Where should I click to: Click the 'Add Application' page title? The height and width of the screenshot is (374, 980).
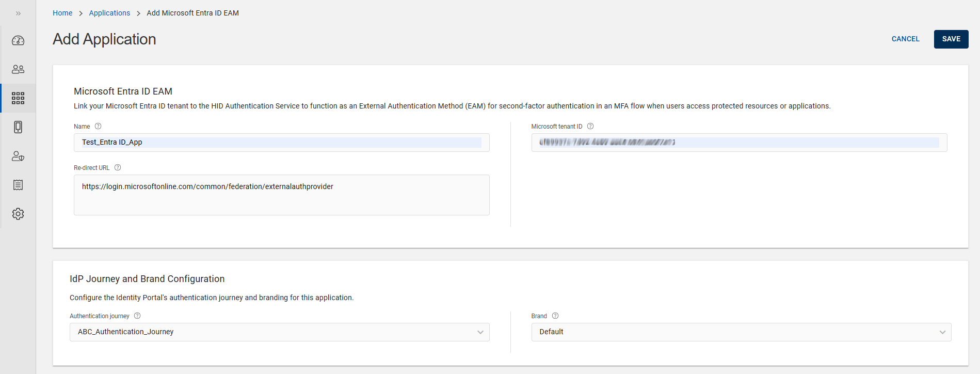tap(104, 39)
